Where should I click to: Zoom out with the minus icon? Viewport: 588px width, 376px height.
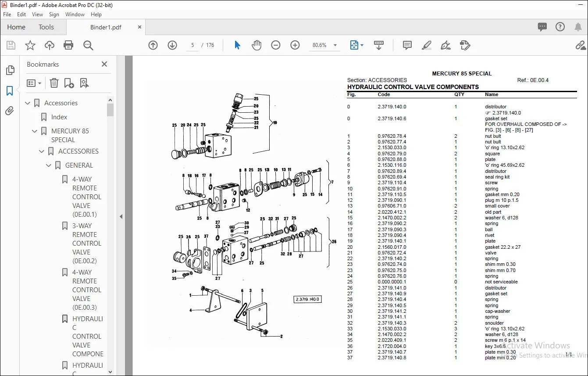[x=276, y=45]
